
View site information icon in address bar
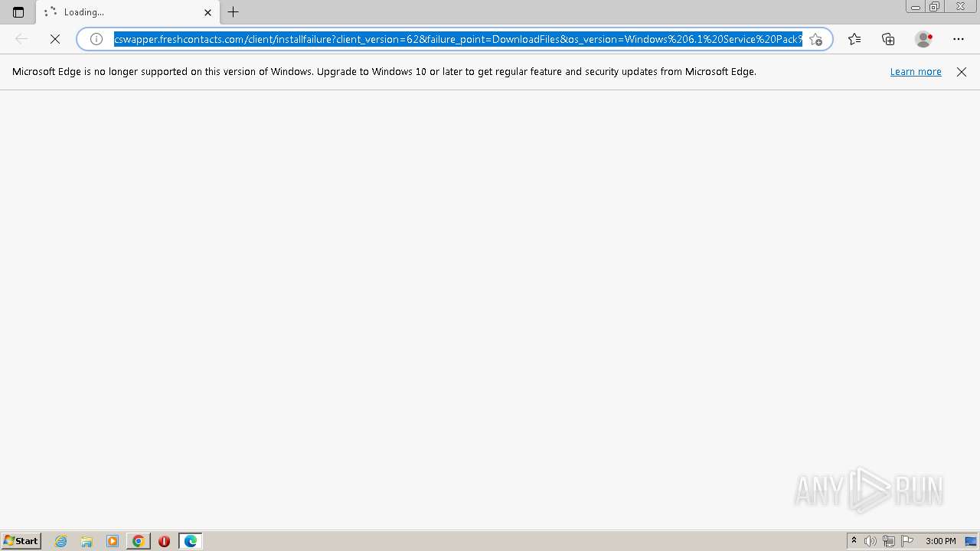(x=96, y=39)
